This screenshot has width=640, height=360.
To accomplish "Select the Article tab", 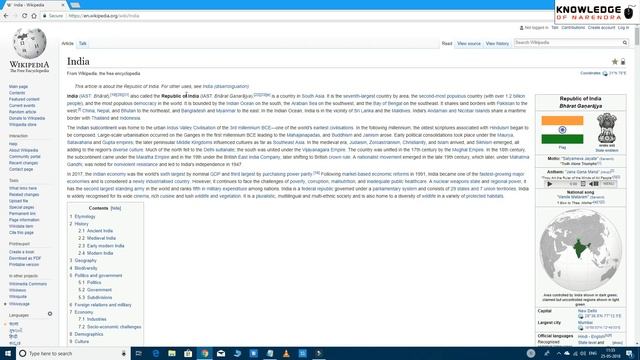I will (x=68, y=43).
